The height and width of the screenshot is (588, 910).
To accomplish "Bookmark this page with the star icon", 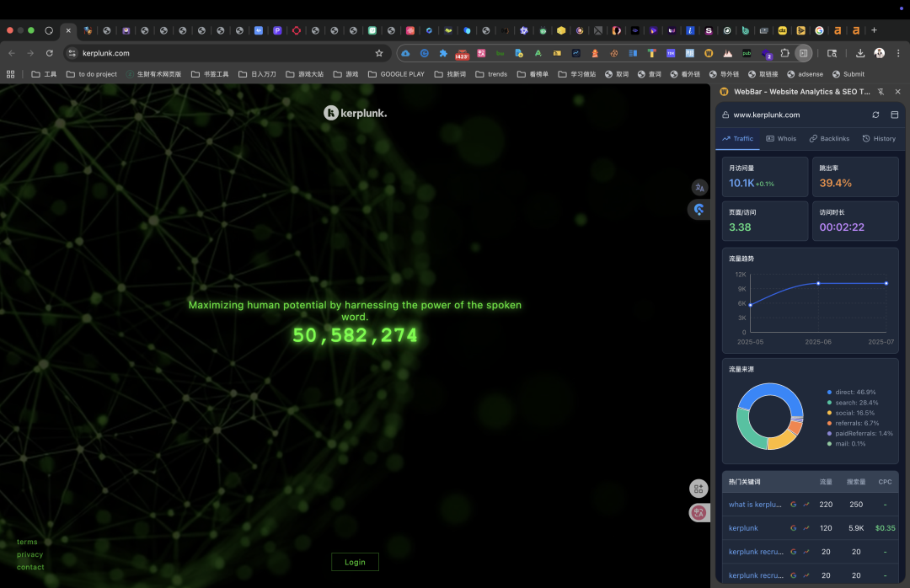I will coord(379,53).
